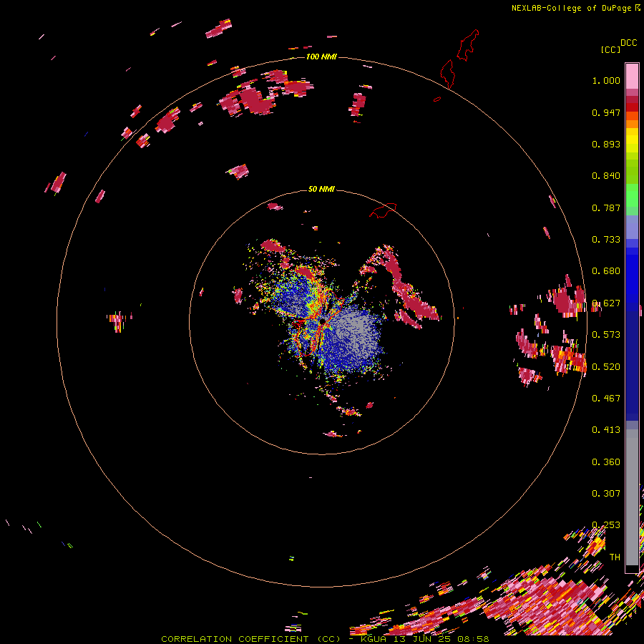The width and height of the screenshot is (644, 644).
Task: Click the Correlation Coefficient KGUA caption
Action: pos(326,639)
